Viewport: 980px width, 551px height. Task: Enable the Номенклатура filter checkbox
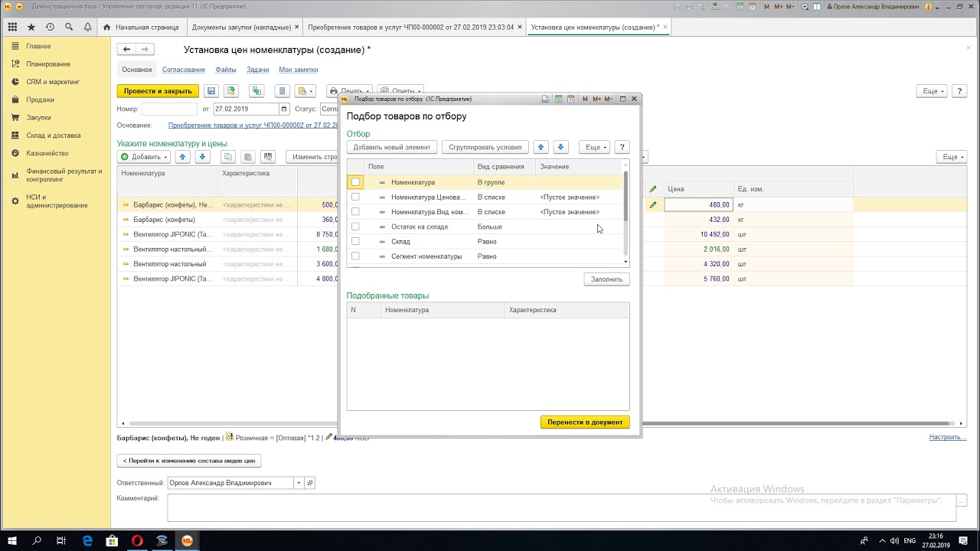(355, 182)
